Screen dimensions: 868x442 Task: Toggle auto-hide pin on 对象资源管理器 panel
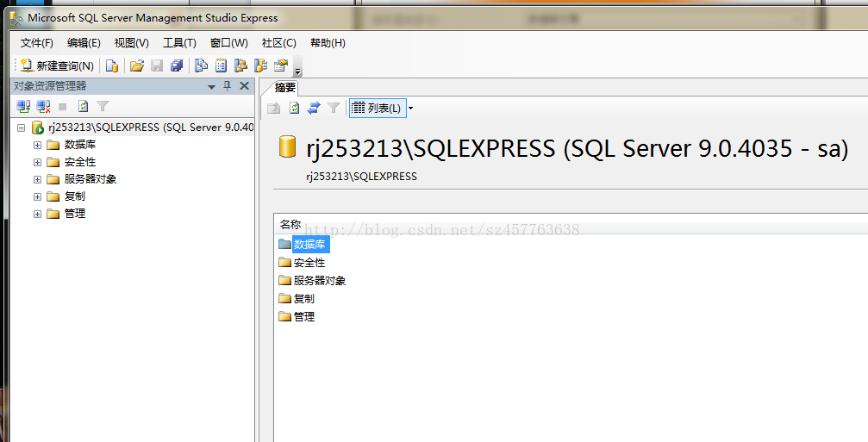(x=227, y=86)
